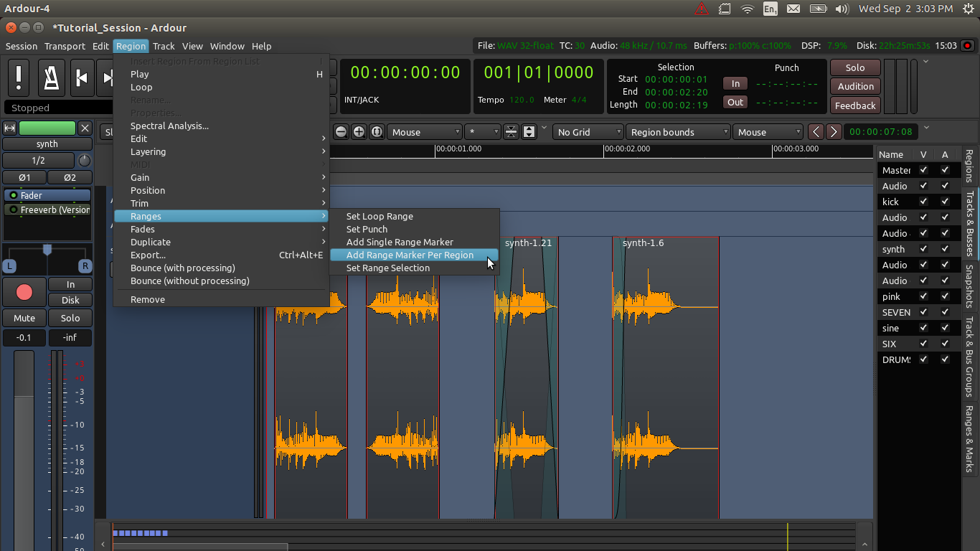Open the Region bounds dropdown

click(678, 132)
